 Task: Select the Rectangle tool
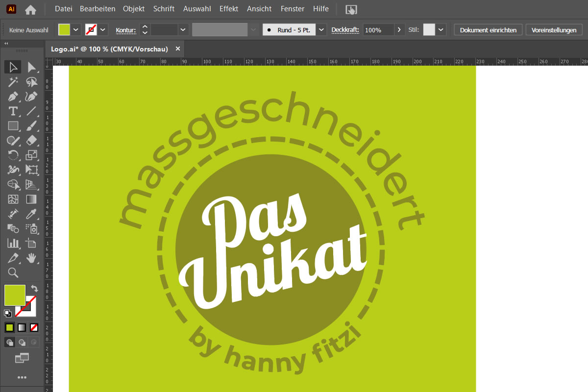click(x=13, y=126)
